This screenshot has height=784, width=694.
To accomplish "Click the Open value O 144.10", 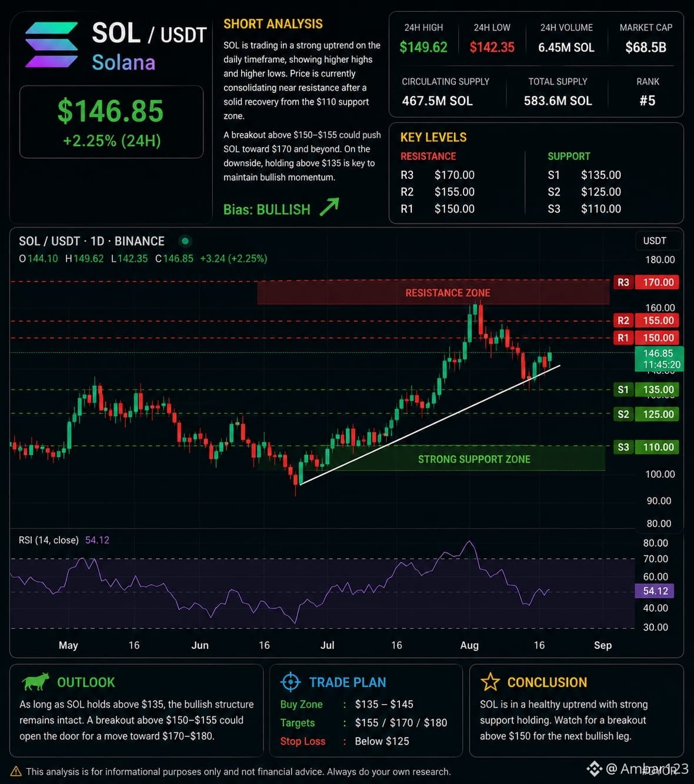I will [39, 258].
